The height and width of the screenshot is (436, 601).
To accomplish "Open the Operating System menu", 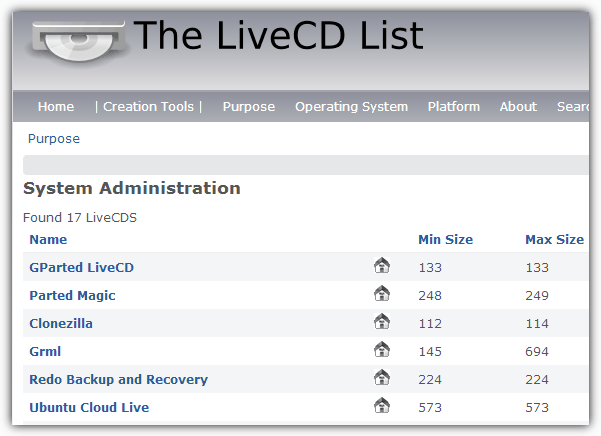I will (x=351, y=107).
